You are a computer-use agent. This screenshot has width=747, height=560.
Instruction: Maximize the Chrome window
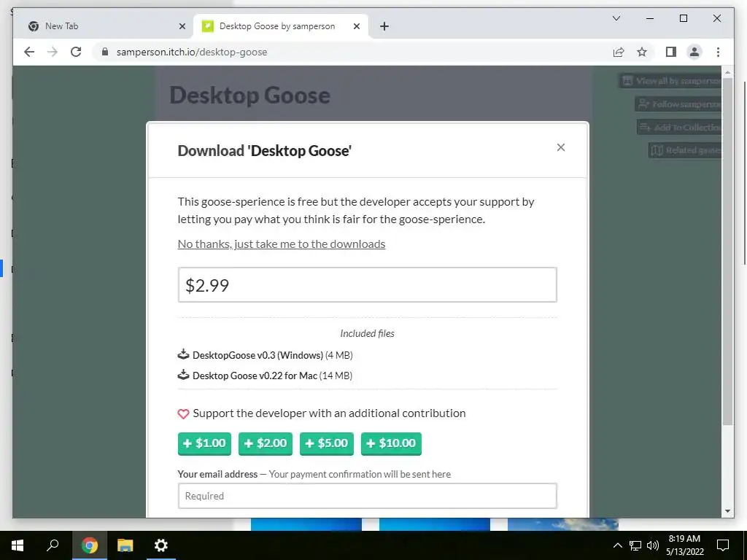point(683,18)
